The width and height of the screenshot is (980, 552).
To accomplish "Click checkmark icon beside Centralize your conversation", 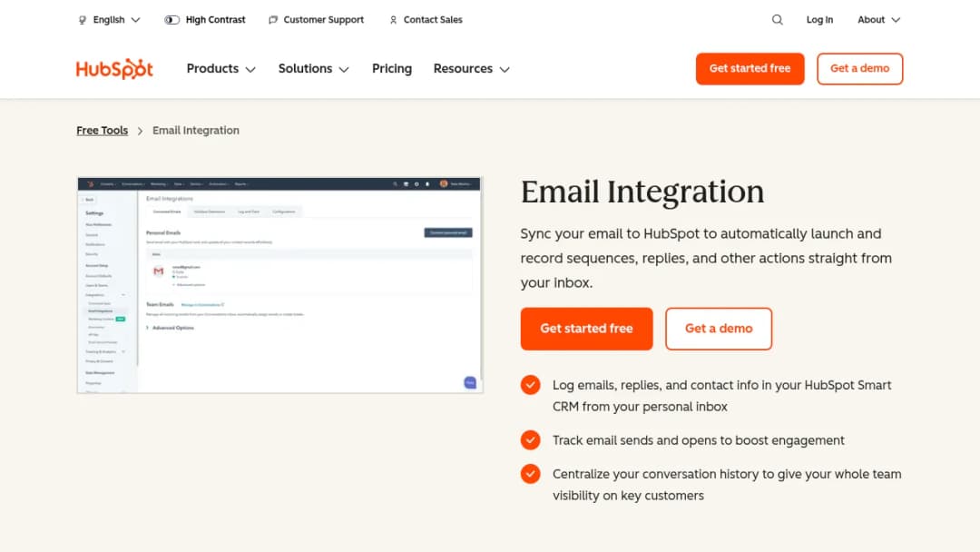I will 531,474.
